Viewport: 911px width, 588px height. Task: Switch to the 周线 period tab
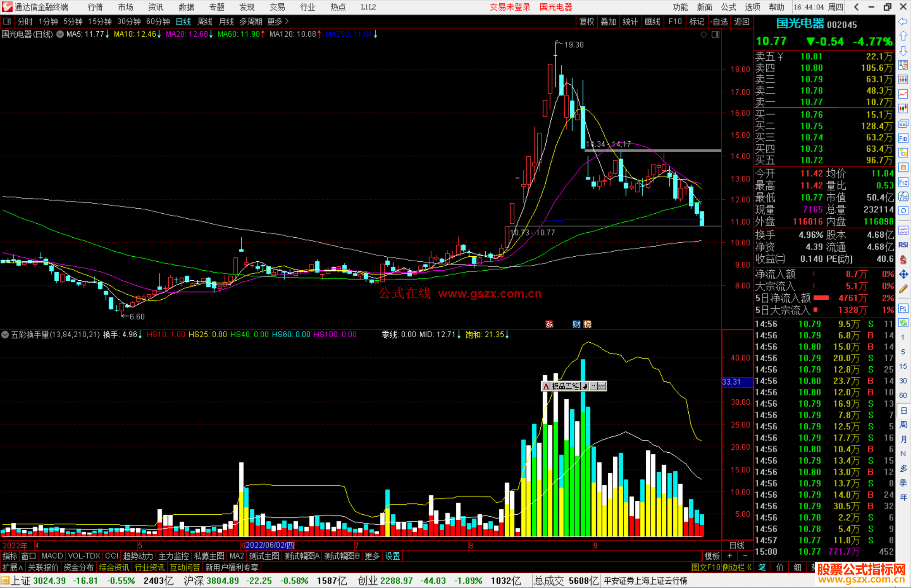205,21
